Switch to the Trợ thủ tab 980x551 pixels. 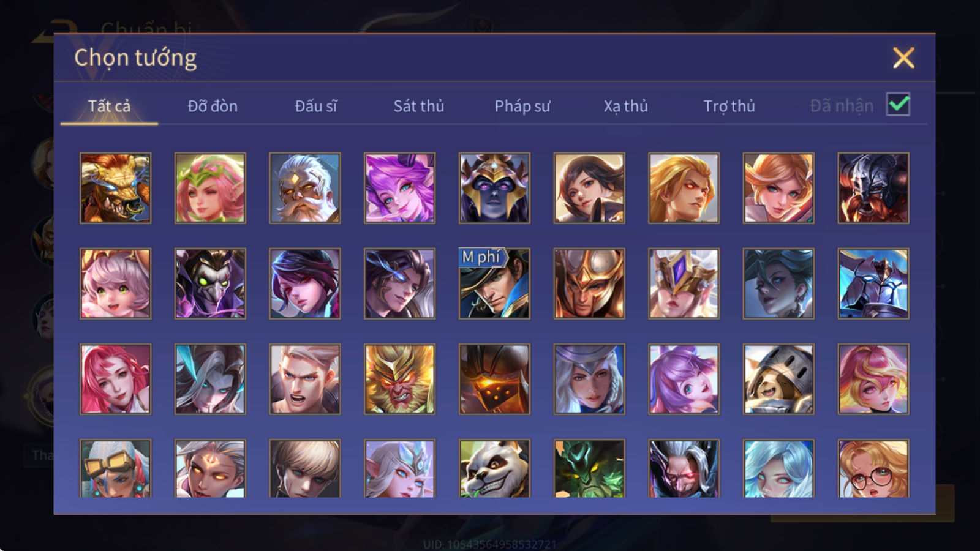[729, 106]
